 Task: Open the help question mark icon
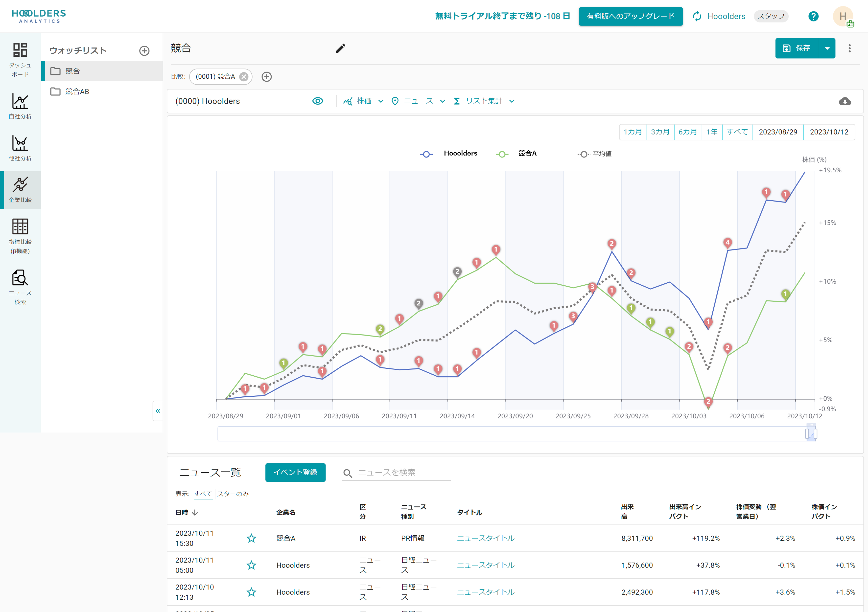pyautogui.click(x=813, y=16)
